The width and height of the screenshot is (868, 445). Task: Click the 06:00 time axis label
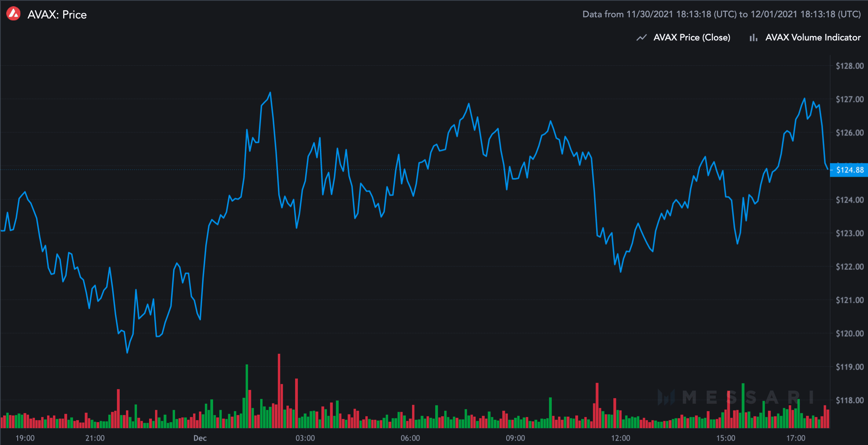(x=410, y=438)
